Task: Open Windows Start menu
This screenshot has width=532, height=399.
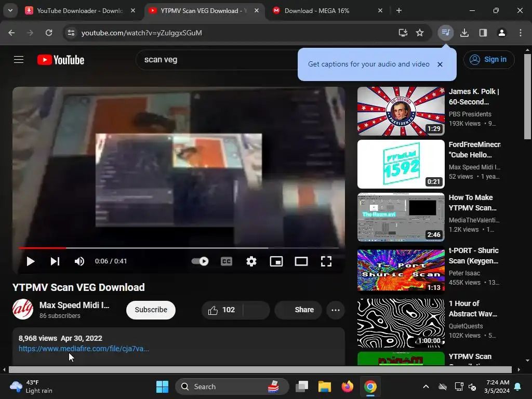Action: point(162,387)
